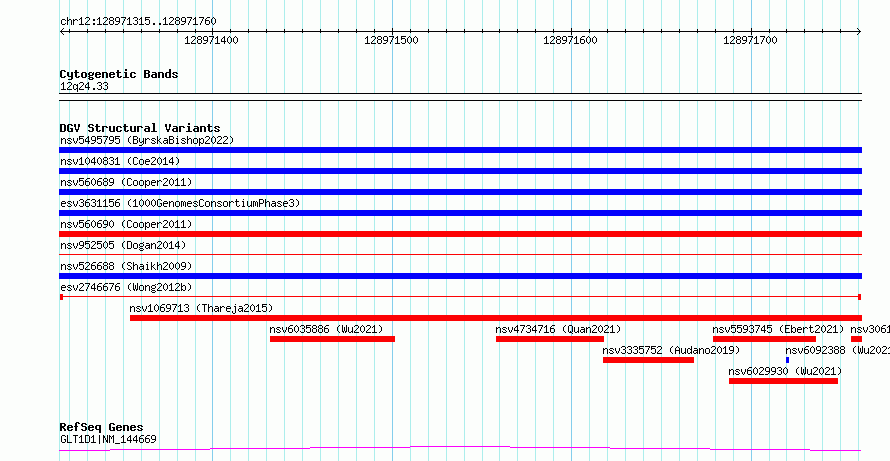Viewport: 890px width, 461px height.
Task: Click the nsv4734716 (Quan2021) red segment
Action: pyautogui.click(x=549, y=339)
